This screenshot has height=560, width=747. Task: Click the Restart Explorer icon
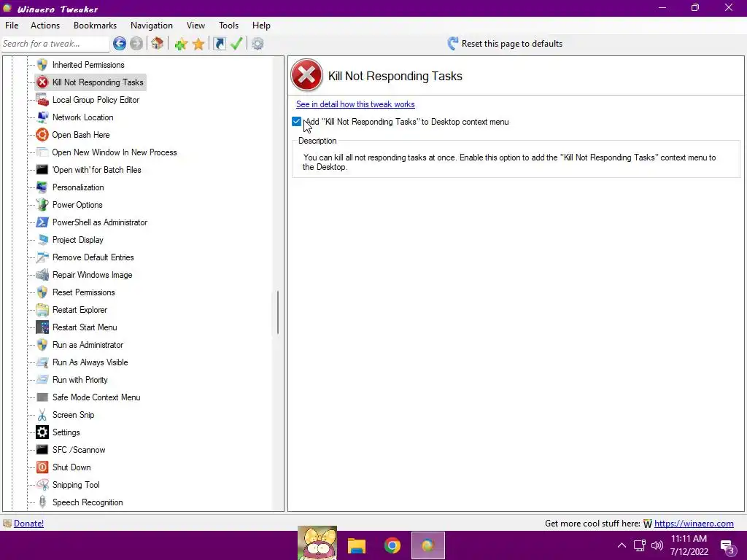click(42, 310)
